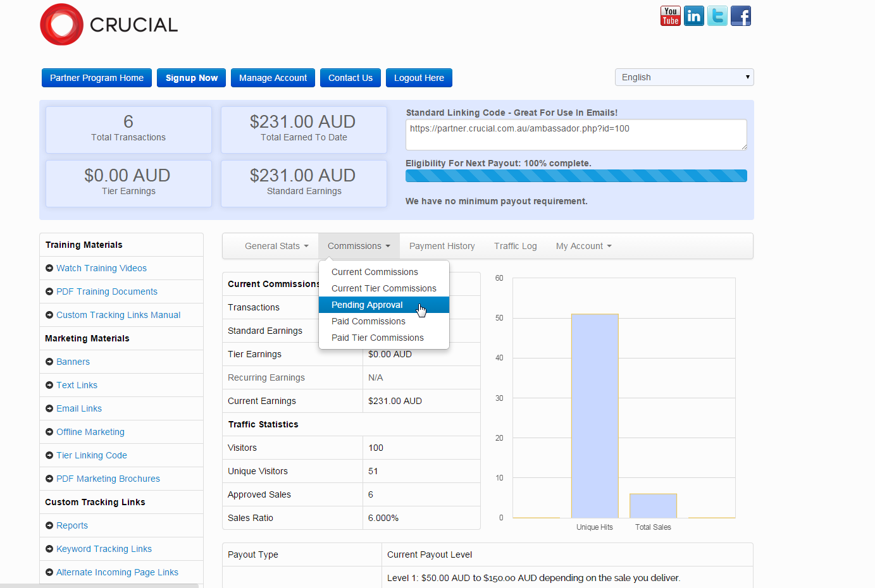Select Paid Tier Commissions menu entry

[384, 338]
